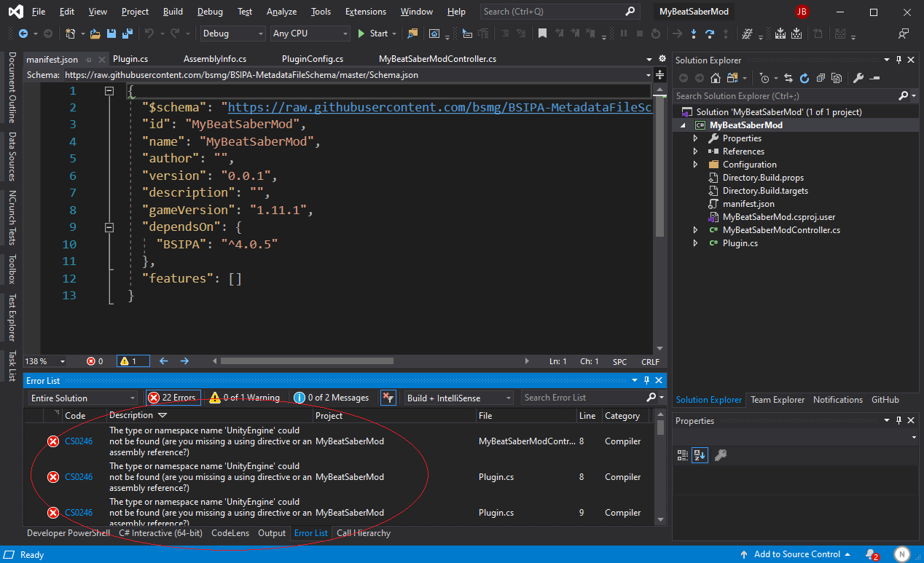Click the Home icon in Solution Explorer
Image resolution: width=924 pixels, height=563 pixels.
click(x=716, y=78)
